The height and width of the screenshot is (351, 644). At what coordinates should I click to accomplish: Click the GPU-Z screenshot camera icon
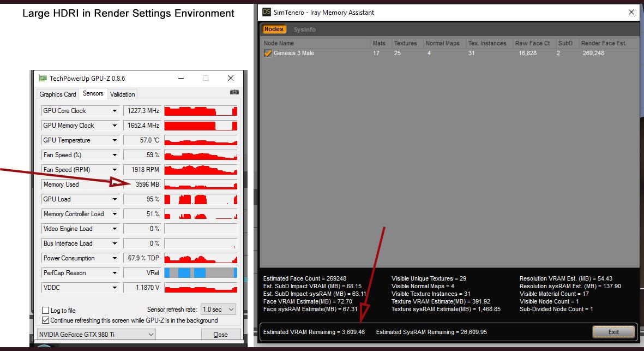[234, 92]
